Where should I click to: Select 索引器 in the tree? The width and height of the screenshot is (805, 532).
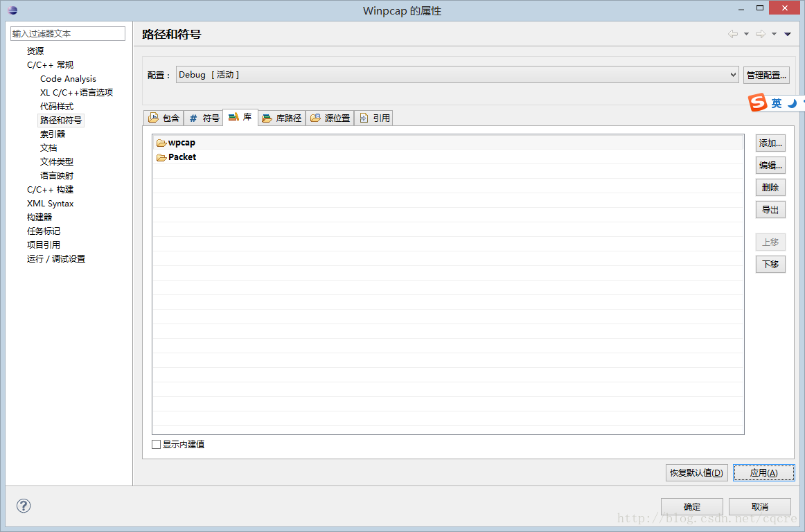coord(53,134)
